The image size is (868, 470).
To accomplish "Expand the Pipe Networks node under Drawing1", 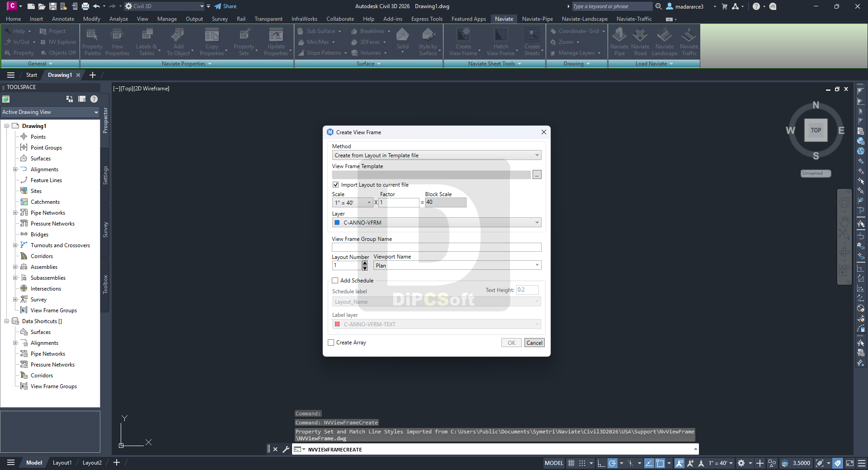I will pos(15,213).
